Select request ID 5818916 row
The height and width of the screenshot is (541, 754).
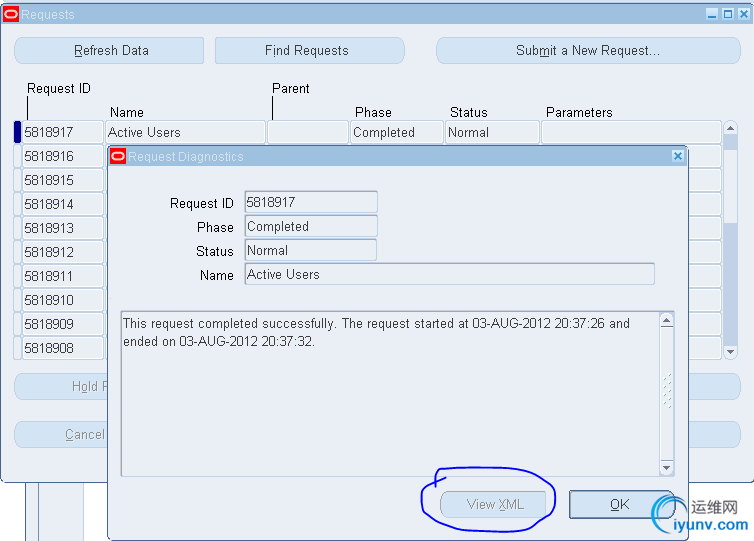63,156
